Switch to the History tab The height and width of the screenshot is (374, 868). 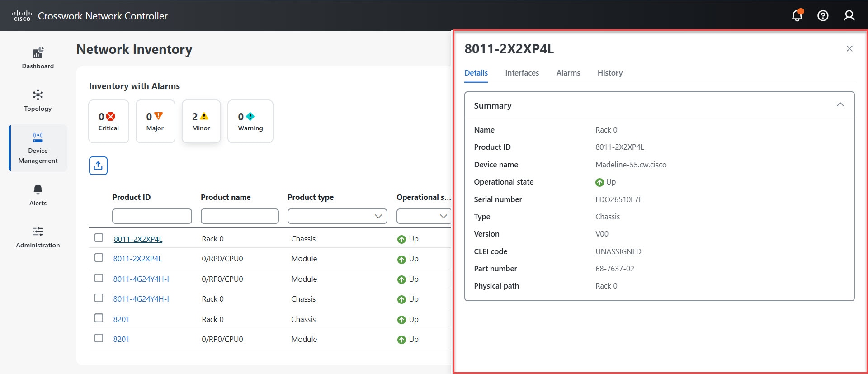(610, 73)
